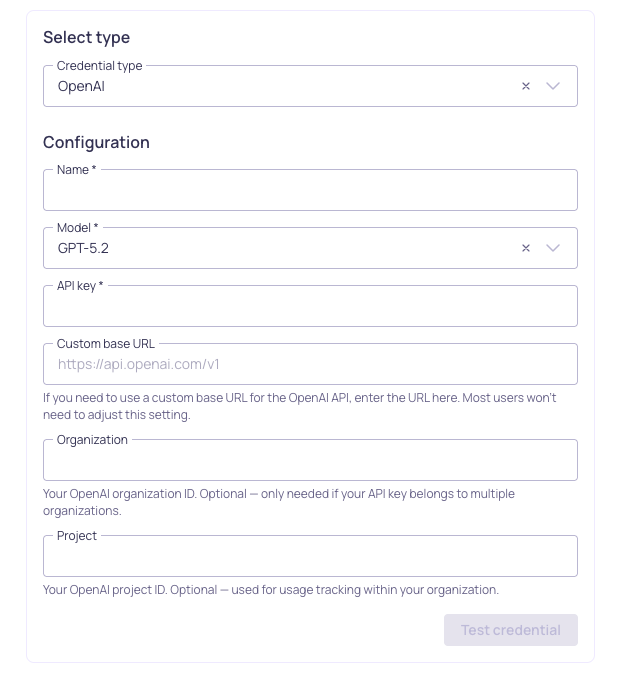Focus the Name input field
This screenshot has height=676, width=627.
310,191
